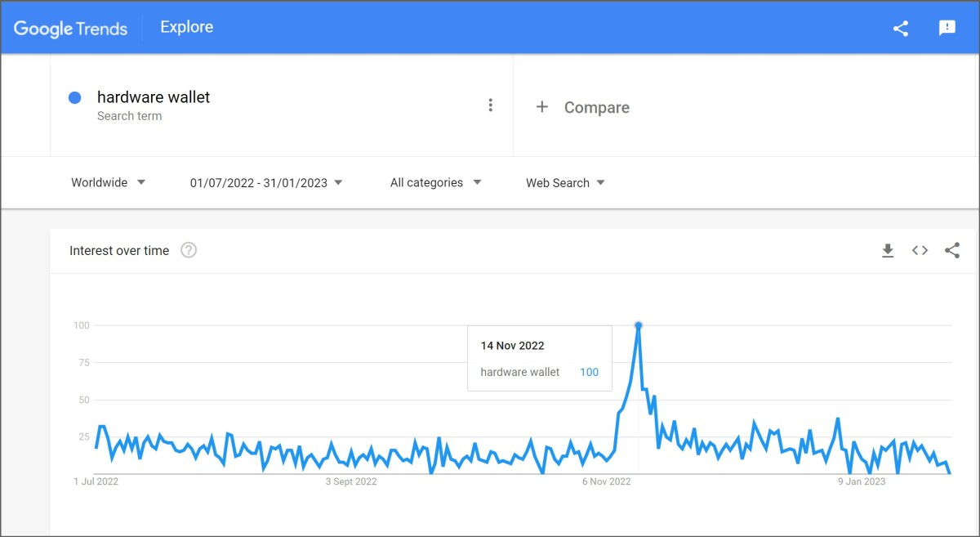Click the share icon in the header
Image resolution: width=980 pixels, height=537 pixels.
click(901, 29)
